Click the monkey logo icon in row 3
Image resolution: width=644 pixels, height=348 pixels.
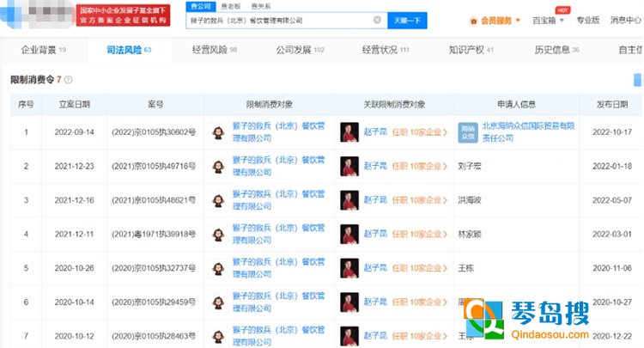pyautogui.click(x=218, y=200)
